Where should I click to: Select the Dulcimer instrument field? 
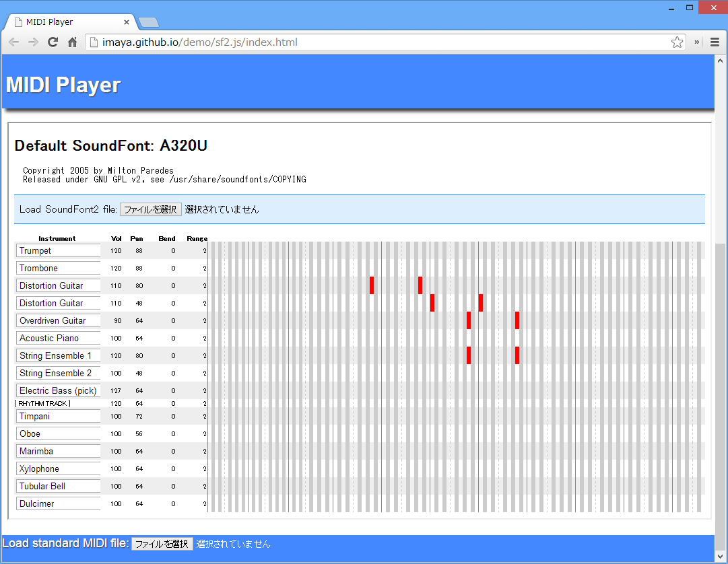pyautogui.click(x=58, y=504)
